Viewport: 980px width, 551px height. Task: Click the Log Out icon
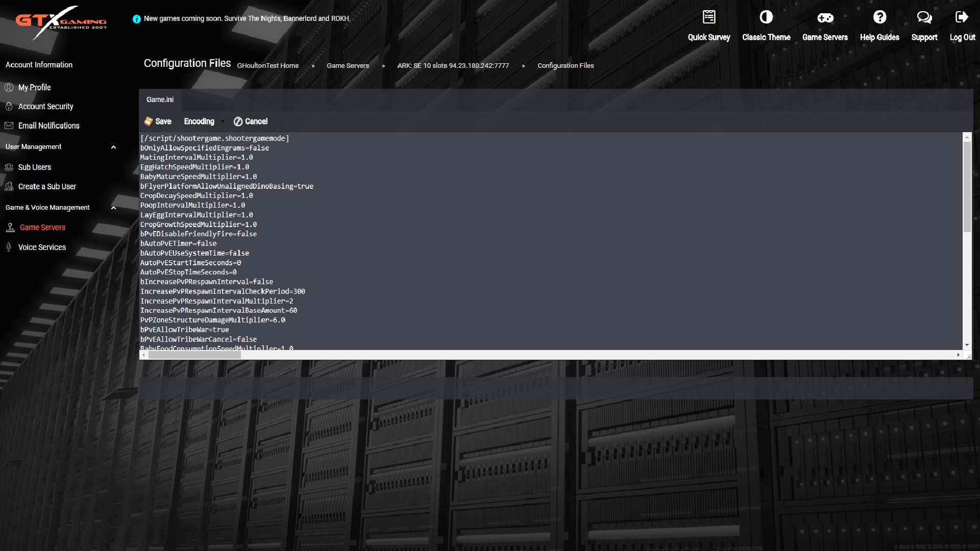tap(963, 17)
